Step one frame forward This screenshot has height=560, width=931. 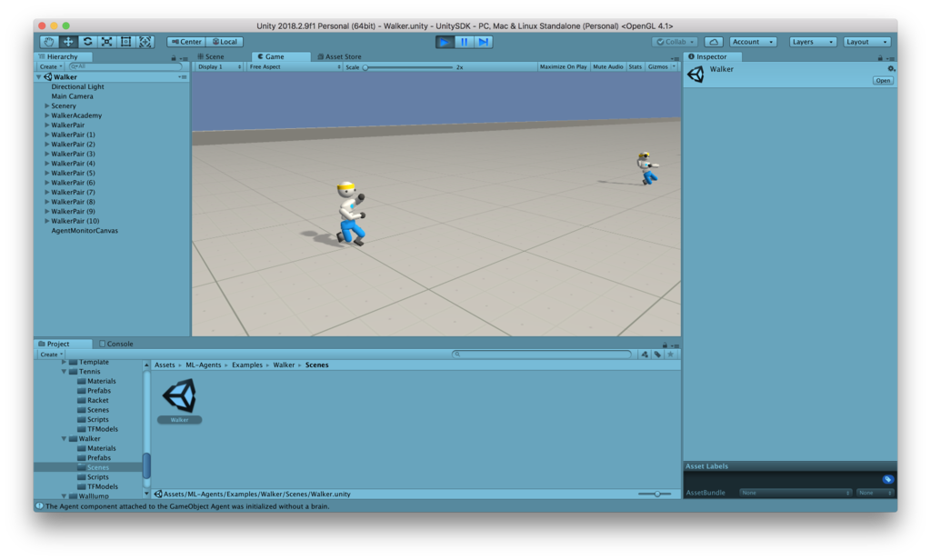484,42
